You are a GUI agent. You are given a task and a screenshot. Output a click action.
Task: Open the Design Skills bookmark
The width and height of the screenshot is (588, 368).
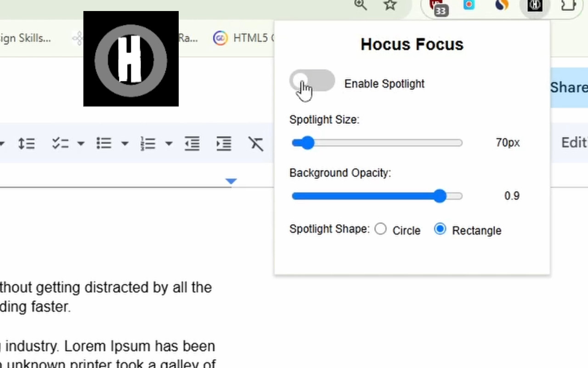point(25,38)
